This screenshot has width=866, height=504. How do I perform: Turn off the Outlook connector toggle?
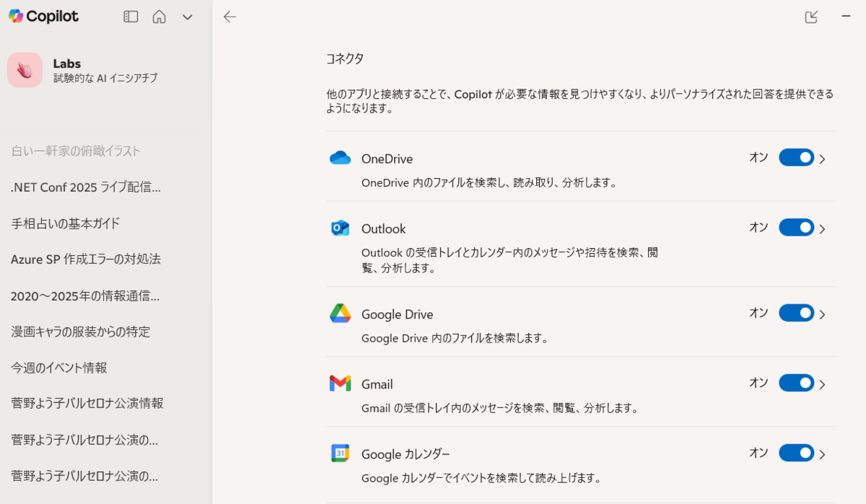pyautogui.click(x=796, y=227)
